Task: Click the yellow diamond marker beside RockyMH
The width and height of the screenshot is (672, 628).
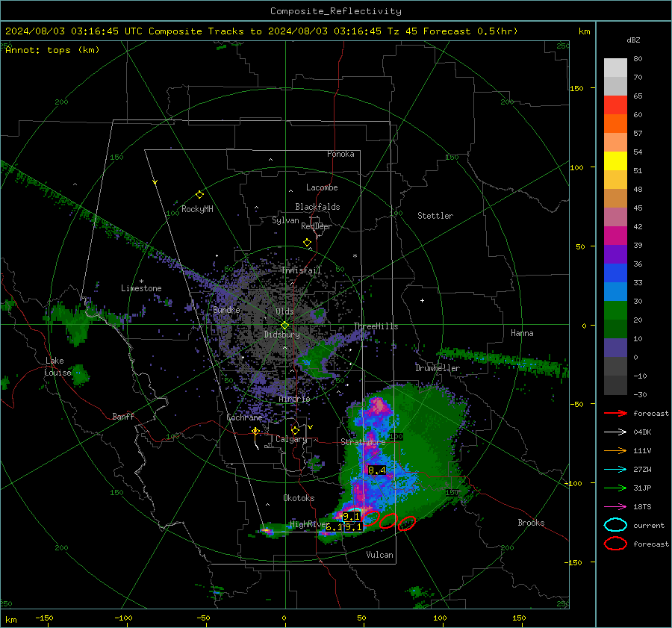Action: 199,195
